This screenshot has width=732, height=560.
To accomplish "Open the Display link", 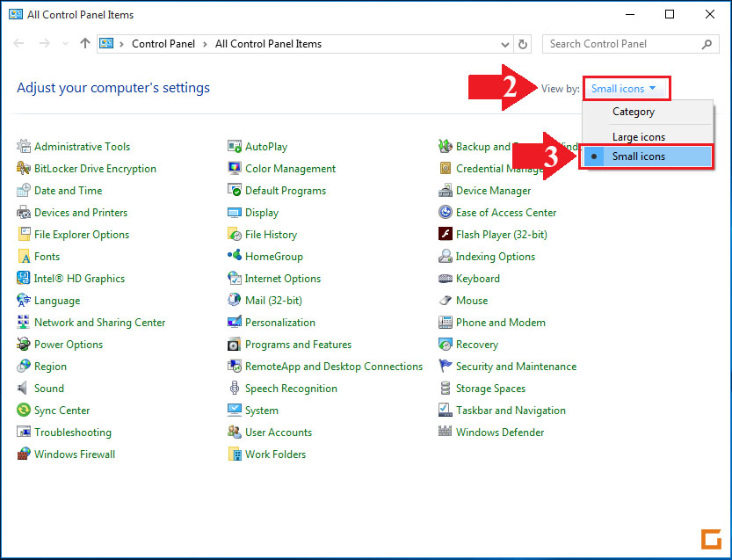I will tap(262, 213).
